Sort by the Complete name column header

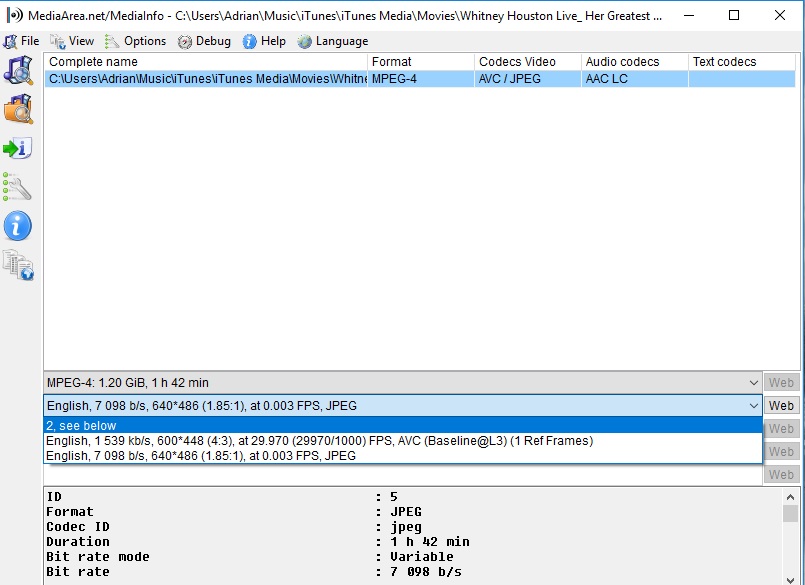click(x=206, y=62)
